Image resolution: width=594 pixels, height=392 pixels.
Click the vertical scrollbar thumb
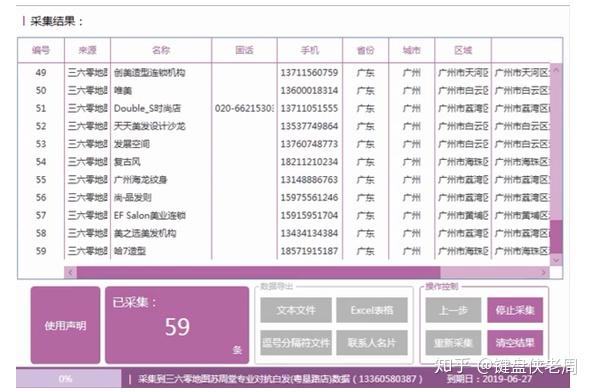[x=556, y=237]
